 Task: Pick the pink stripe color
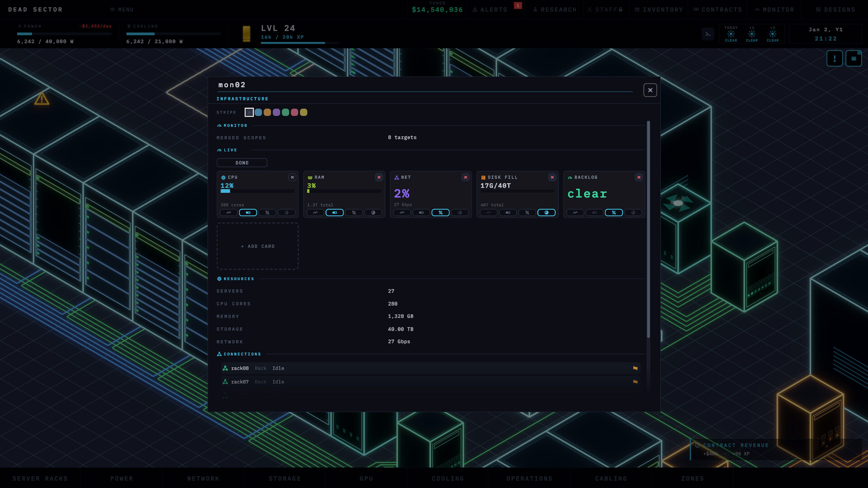pos(294,112)
